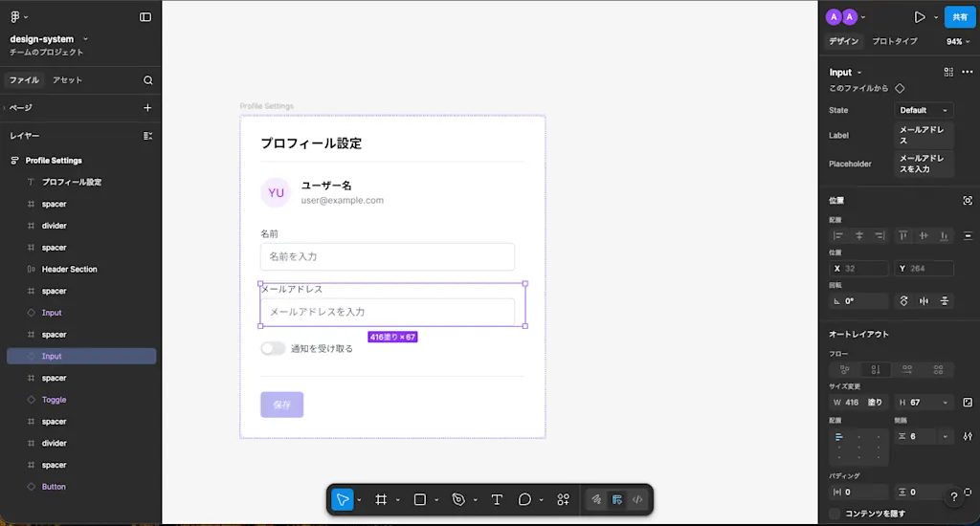Click the present play button

pos(920,17)
